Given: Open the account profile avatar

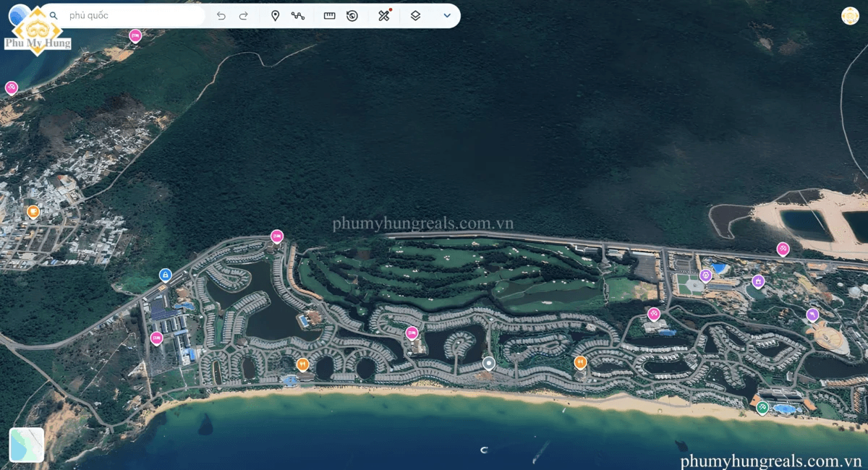Looking at the screenshot, I should [x=850, y=16].
